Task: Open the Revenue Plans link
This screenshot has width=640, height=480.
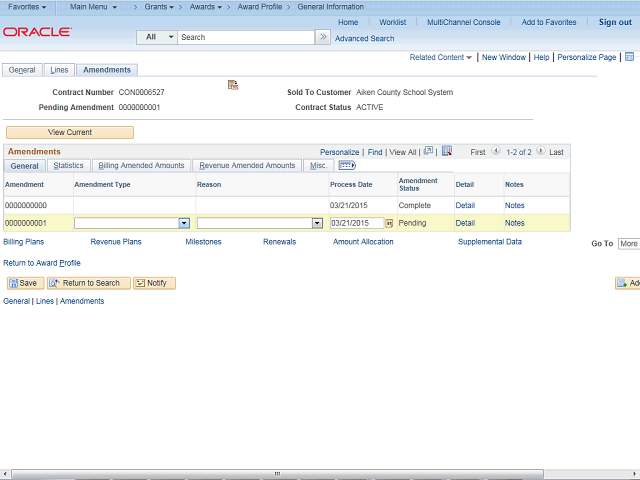Action: [x=116, y=242]
